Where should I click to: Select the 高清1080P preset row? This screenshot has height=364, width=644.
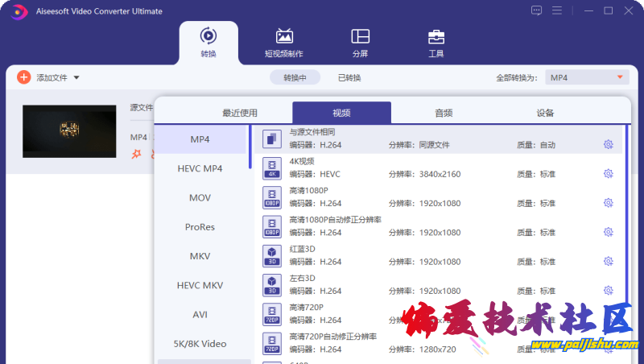coord(435,197)
